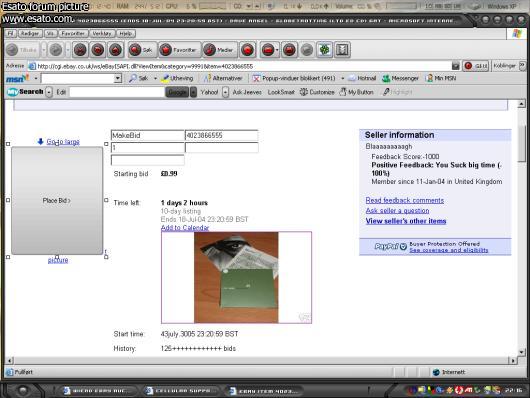Expand the Koblinger chevron
This screenshot has width=530, height=398.
pos(522,65)
